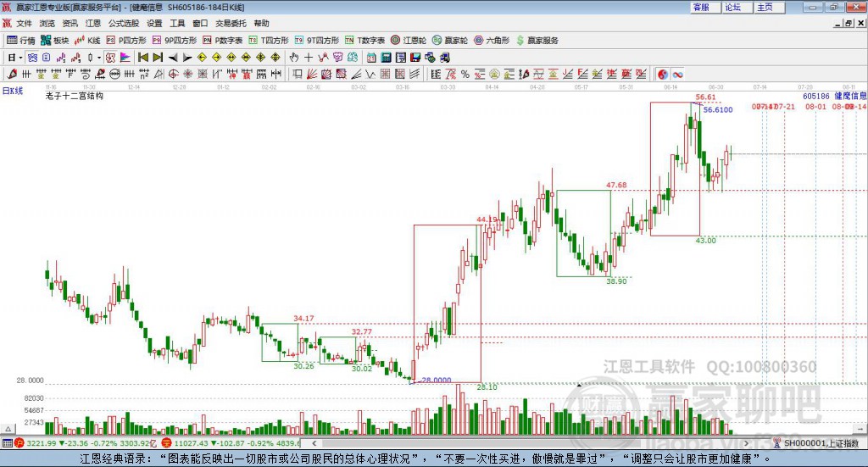Select the red pencil drawing tool
Viewport: 868px width, 467px height.
(12, 74)
